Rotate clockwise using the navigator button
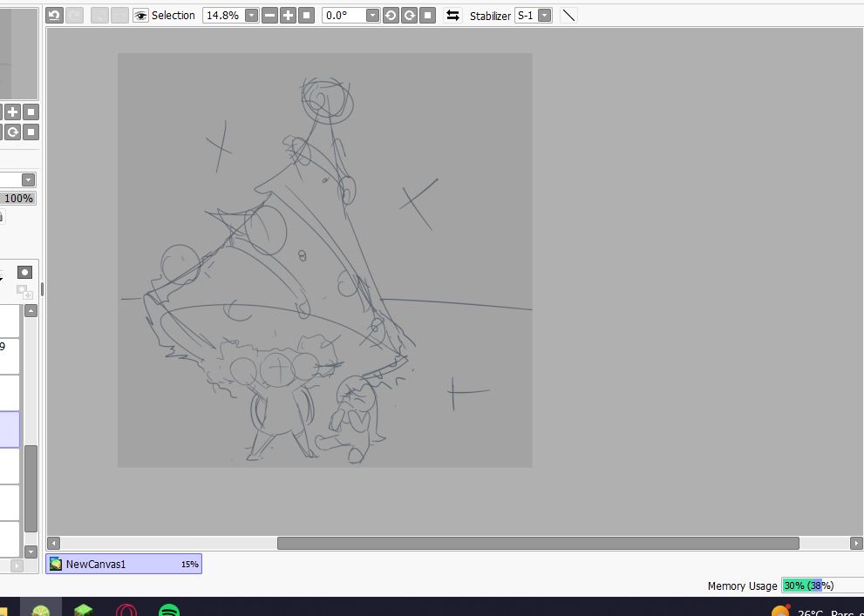The width and height of the screenshot is (864, 616). (x=12, y=132)
